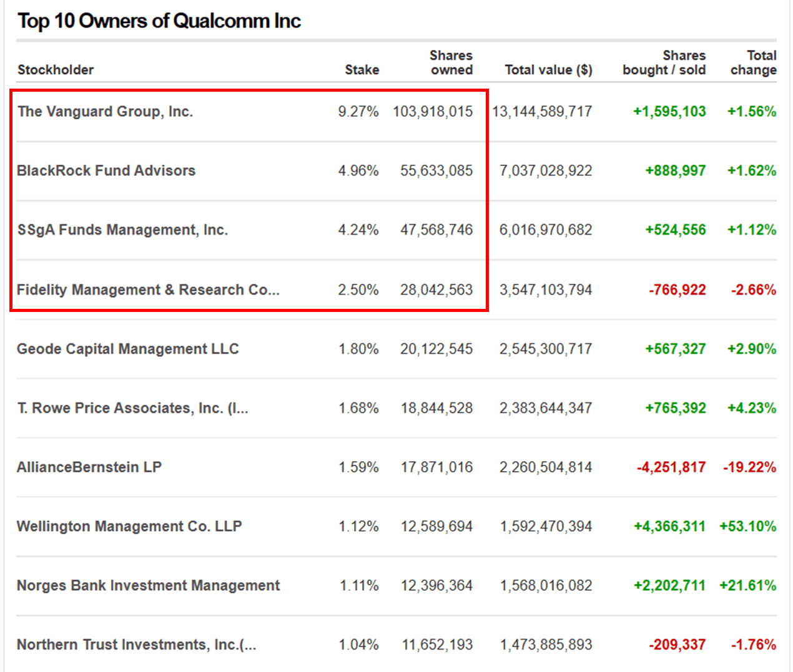This screenshot has width=793, height=672.
Task: Select total value 6,016,970,682
Action: click(x=546, y=230)
